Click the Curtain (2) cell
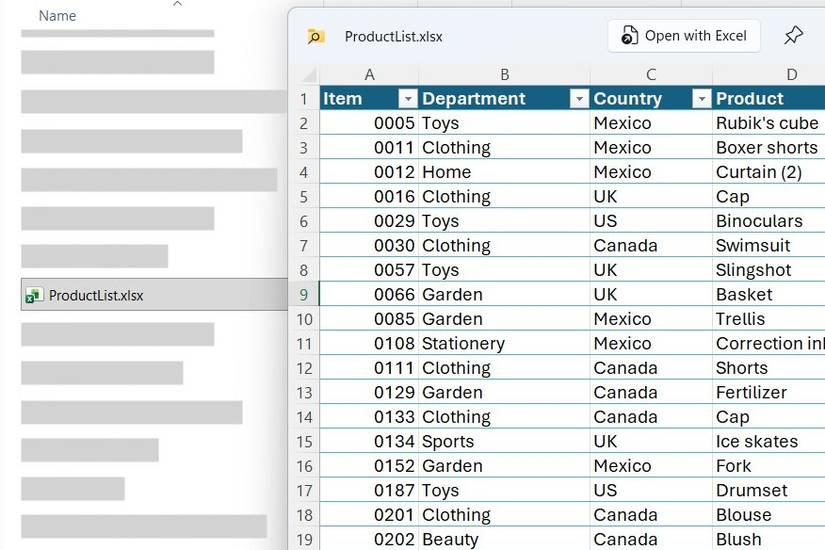 tap(769, 172)
